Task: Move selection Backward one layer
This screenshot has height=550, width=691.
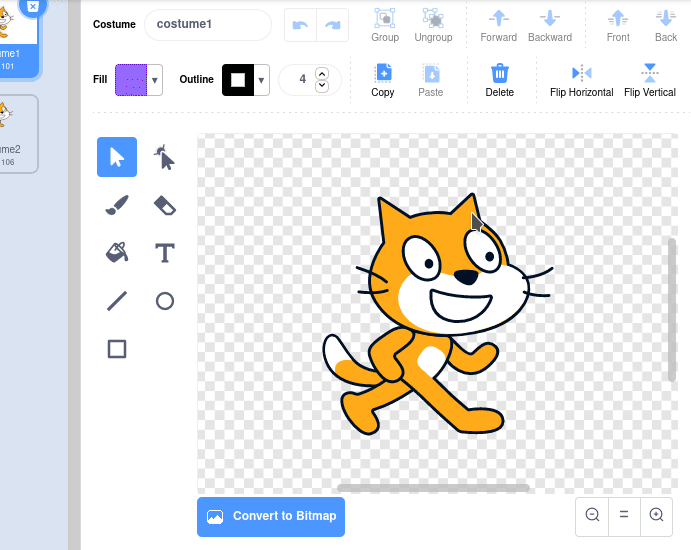Action: [550, 26]
